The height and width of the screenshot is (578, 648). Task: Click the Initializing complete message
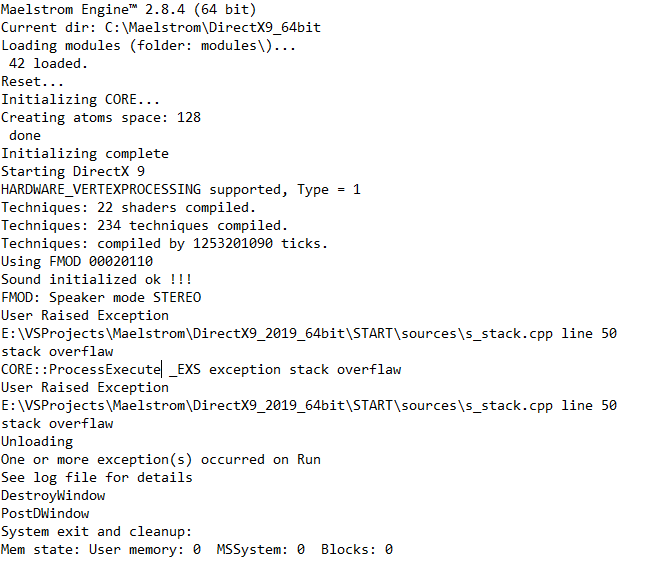[85, 154]
